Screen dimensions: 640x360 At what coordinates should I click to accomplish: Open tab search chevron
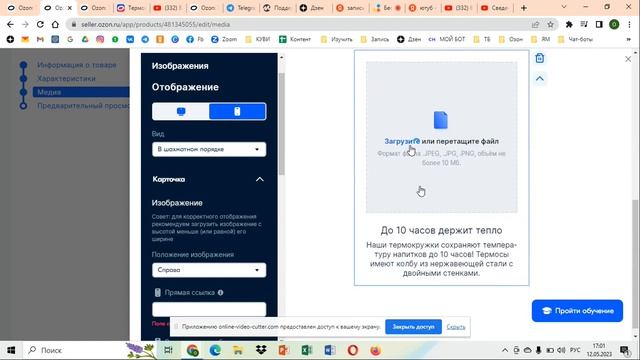tap(564, 7)
